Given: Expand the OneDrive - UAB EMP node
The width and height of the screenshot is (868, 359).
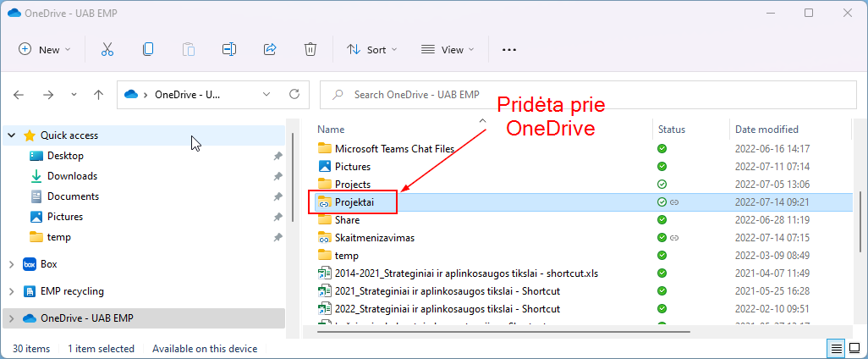Looking at the screenshot, I should click(12, 318).
